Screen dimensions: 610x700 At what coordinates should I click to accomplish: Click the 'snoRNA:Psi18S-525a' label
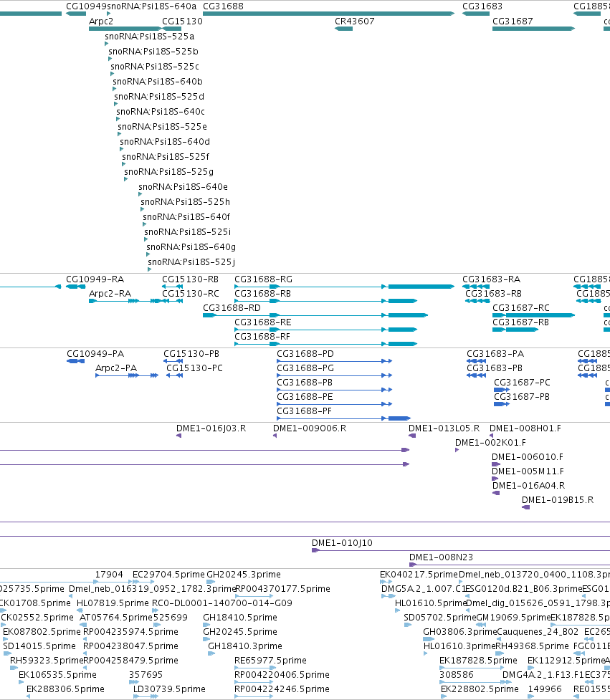point(150,36)
